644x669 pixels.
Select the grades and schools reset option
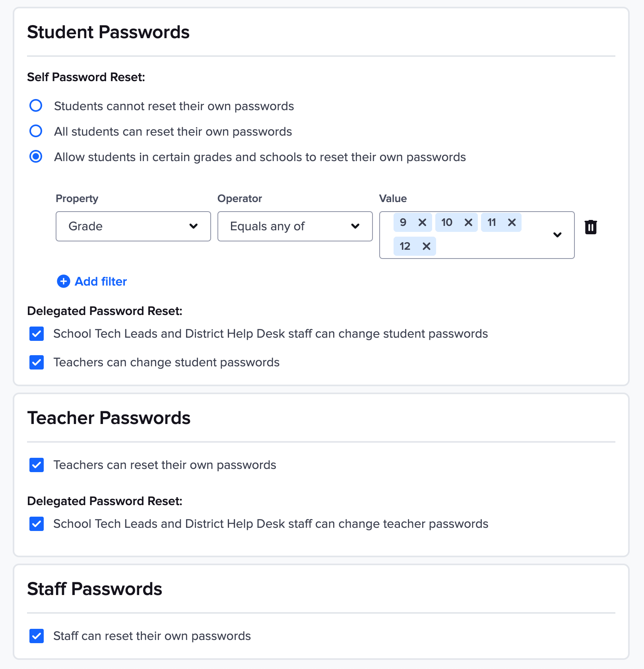coord(36,157)
